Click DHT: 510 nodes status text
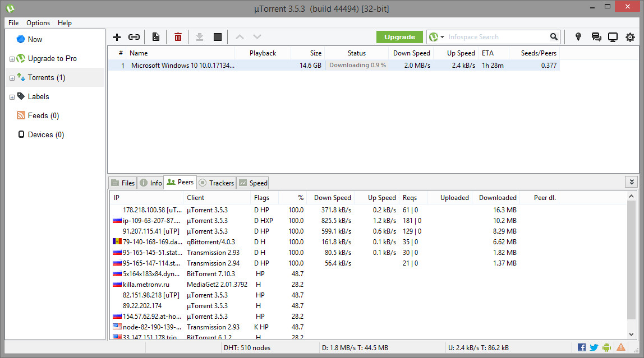This screenshot has height=358, width=644. pos(247,348)
